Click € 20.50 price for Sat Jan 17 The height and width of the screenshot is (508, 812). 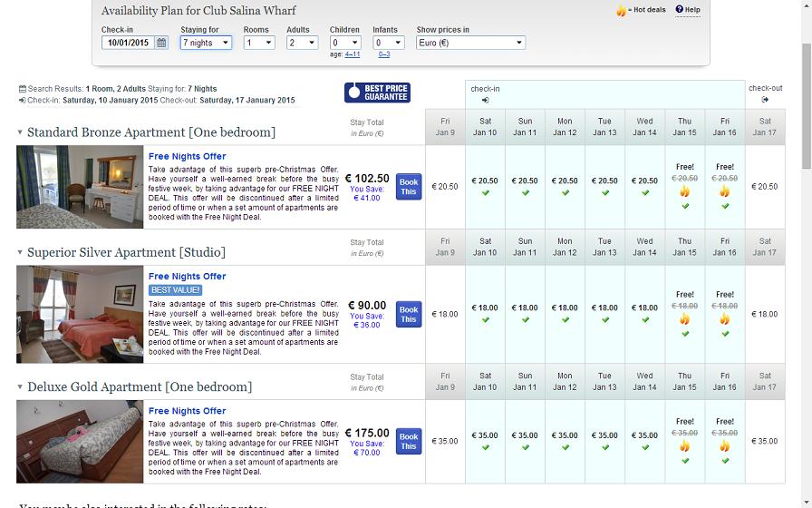pyautogui.click(x=765, y=187)
